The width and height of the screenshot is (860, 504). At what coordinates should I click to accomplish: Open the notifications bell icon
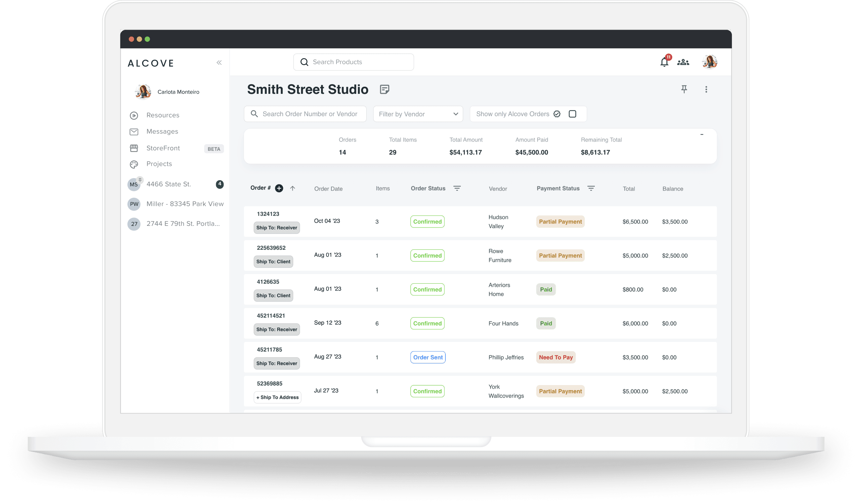pos(664,62)
